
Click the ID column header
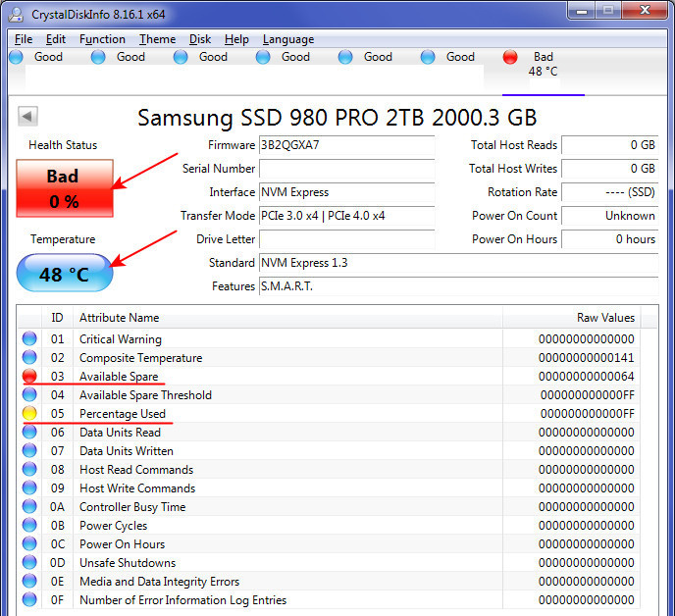[x=57, y=318]
